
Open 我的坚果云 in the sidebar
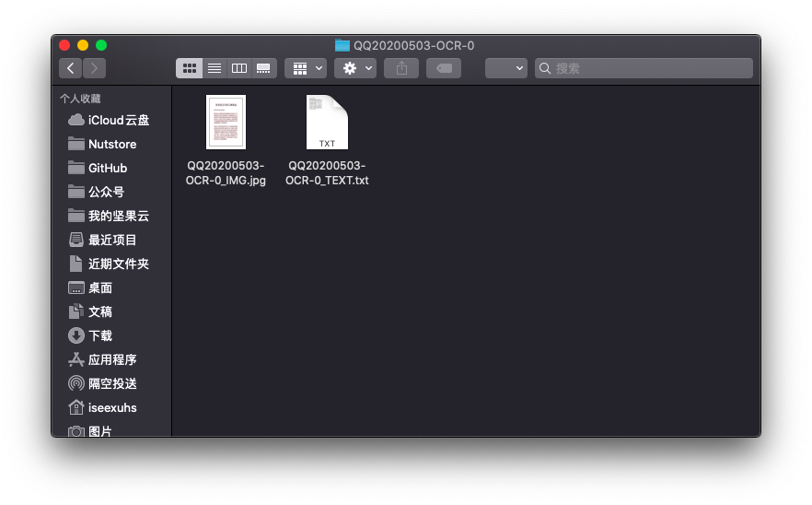tap(110, 216)
